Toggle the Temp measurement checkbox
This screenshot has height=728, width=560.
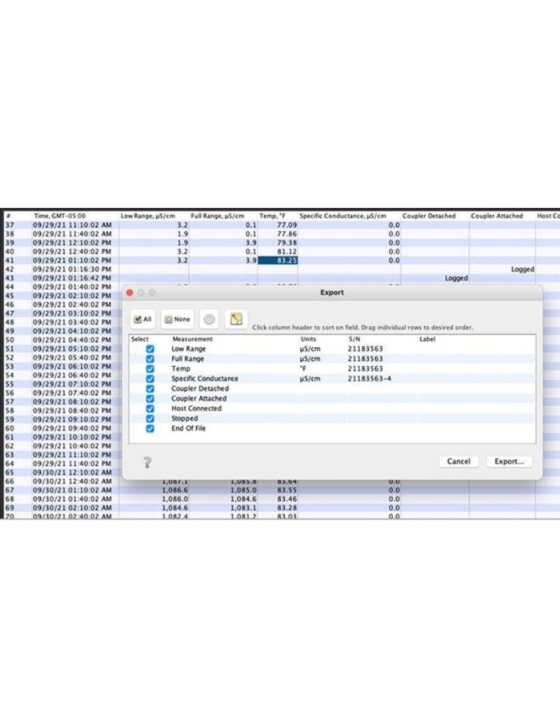point(150,368)
